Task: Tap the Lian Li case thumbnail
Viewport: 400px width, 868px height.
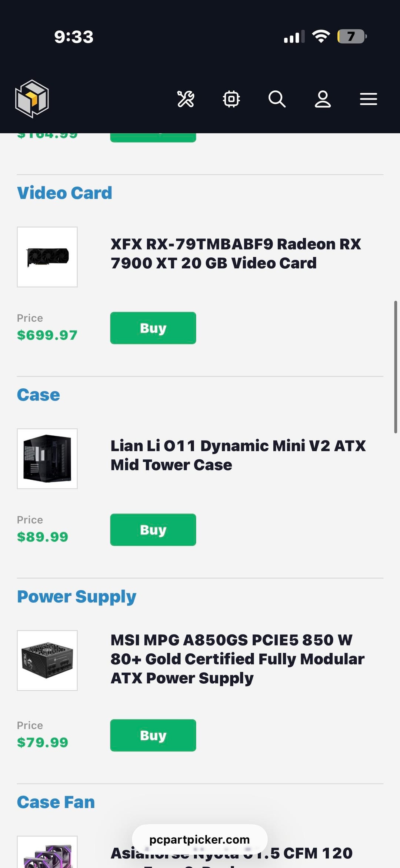Action: (x=47, y=459)
